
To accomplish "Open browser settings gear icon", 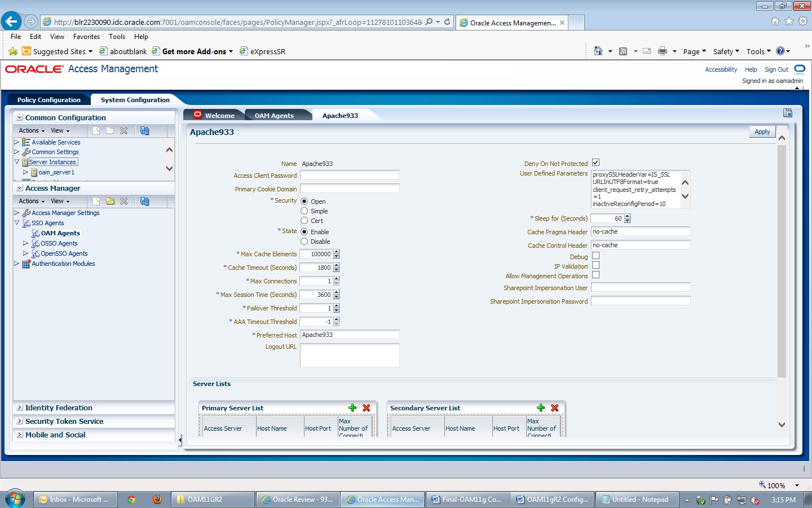I will point(803,21).
